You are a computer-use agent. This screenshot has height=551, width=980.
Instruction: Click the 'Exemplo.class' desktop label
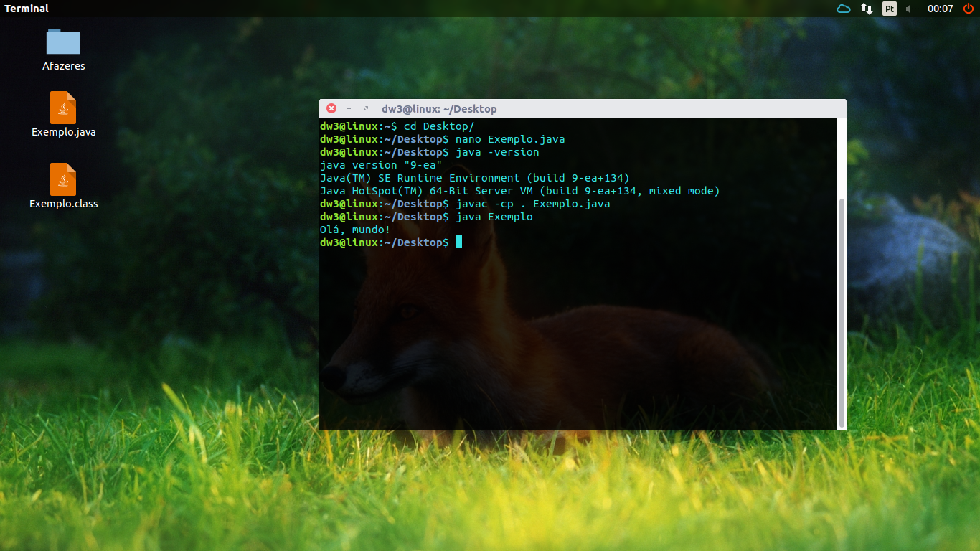tap(64, 204)
